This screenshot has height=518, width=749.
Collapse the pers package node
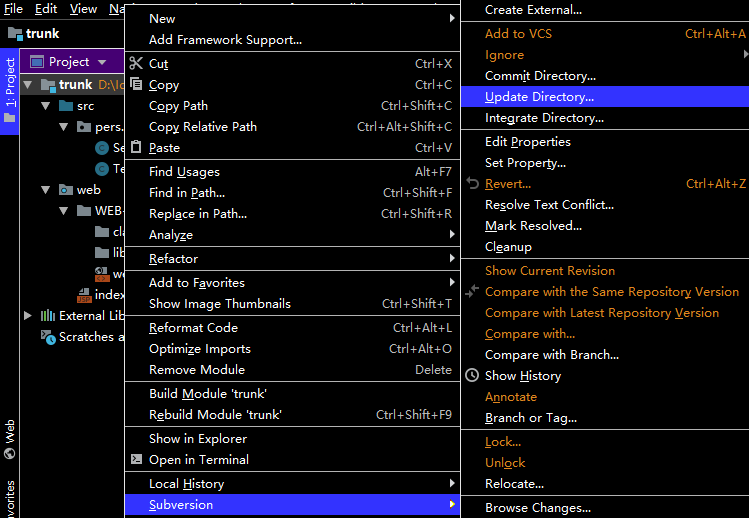tap(64, 127)
